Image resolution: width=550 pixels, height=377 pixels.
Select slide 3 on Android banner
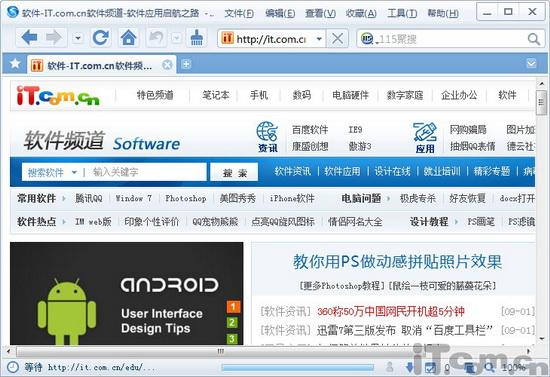tap(232, 339)
